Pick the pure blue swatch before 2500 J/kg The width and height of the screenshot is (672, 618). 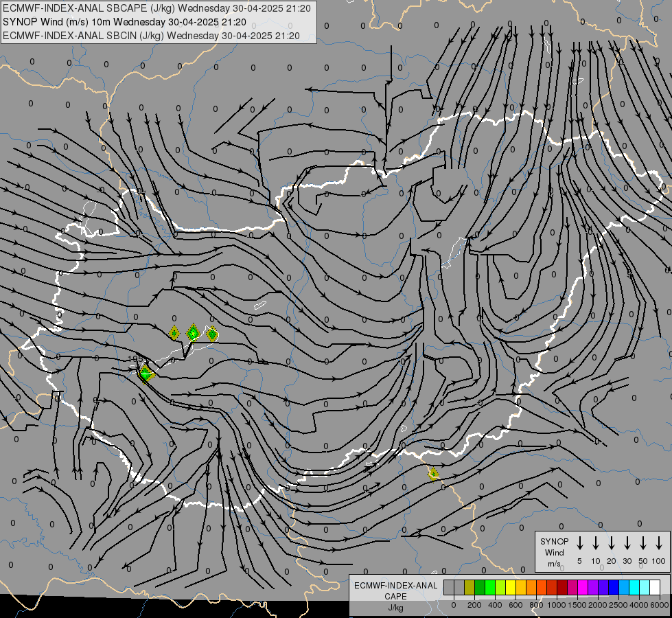coord(614,588)
